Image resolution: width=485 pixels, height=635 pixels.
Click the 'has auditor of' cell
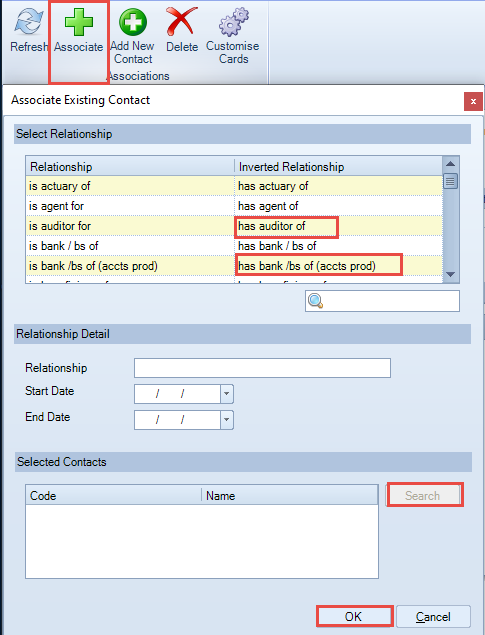pyautogui.click(x=338, y=226)
